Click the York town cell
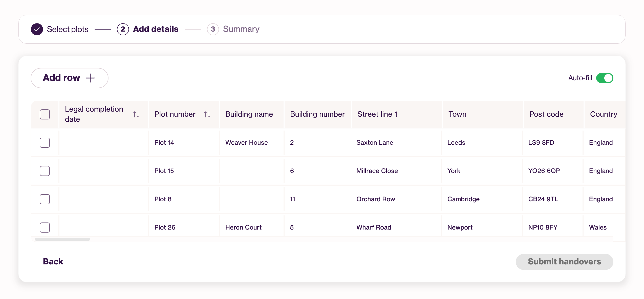644x299 pixels. click(x=482, y=171)
